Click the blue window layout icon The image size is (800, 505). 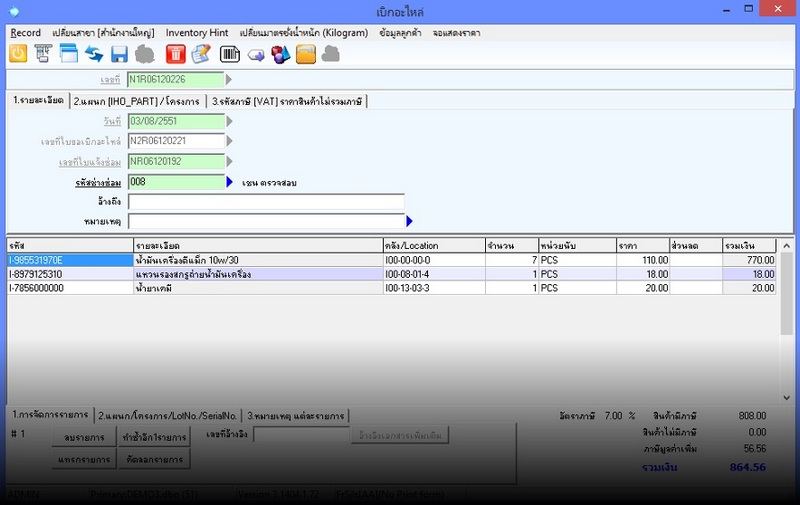pyautogui.click(x=69, y=54)
